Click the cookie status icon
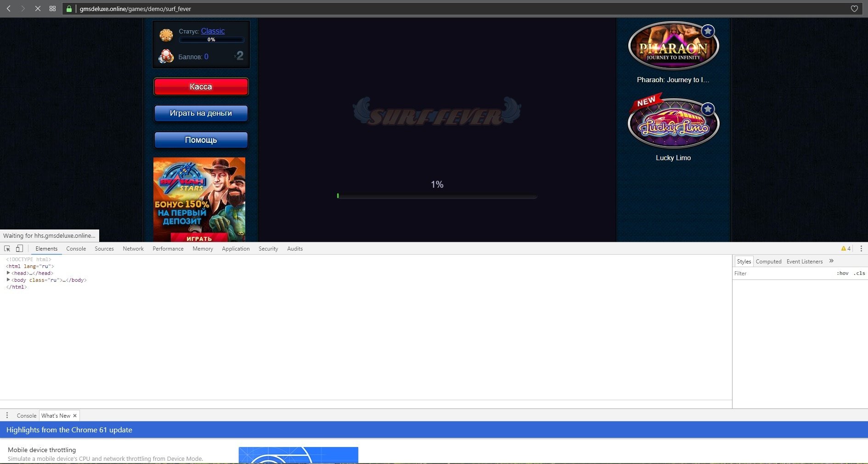Screen dimensions: 868x464 click(166, 34)
